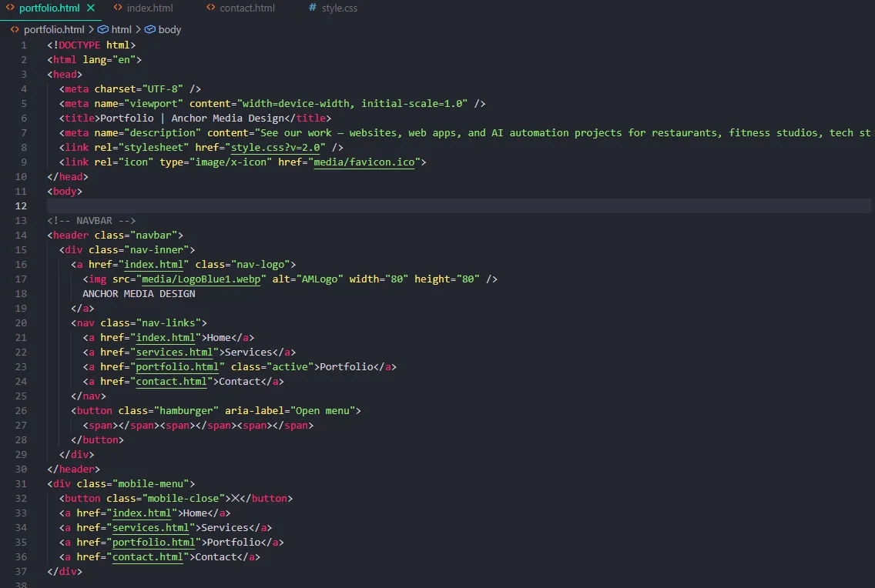Click the "mobile-close" class value on line 32

coord(183,498)
